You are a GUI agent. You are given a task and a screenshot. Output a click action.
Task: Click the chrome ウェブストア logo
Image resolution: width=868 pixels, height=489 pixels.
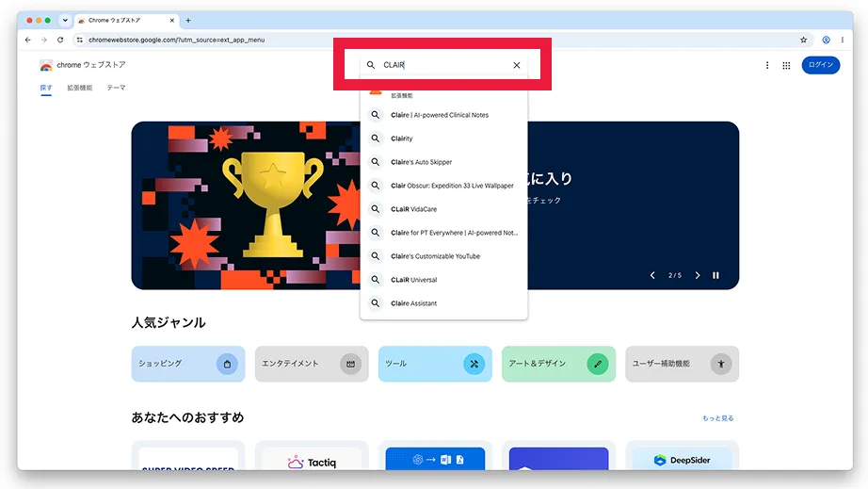[83, 65]
